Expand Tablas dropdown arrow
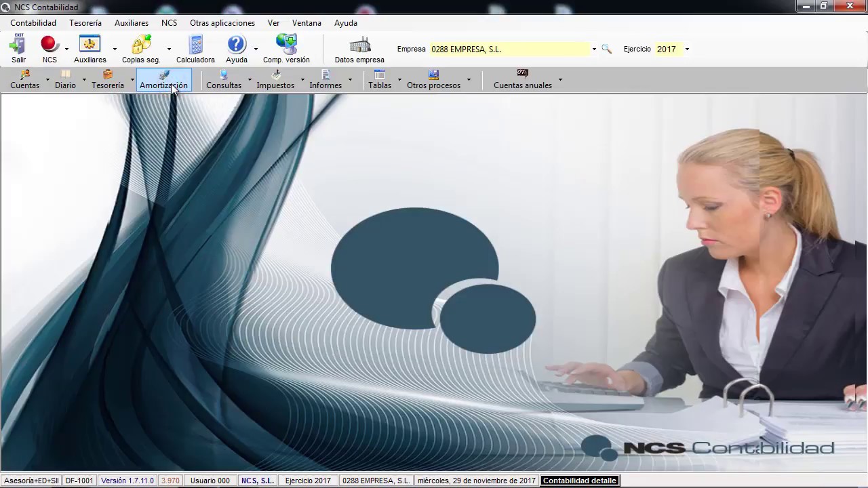868x488 pixels. click(399, 80)
